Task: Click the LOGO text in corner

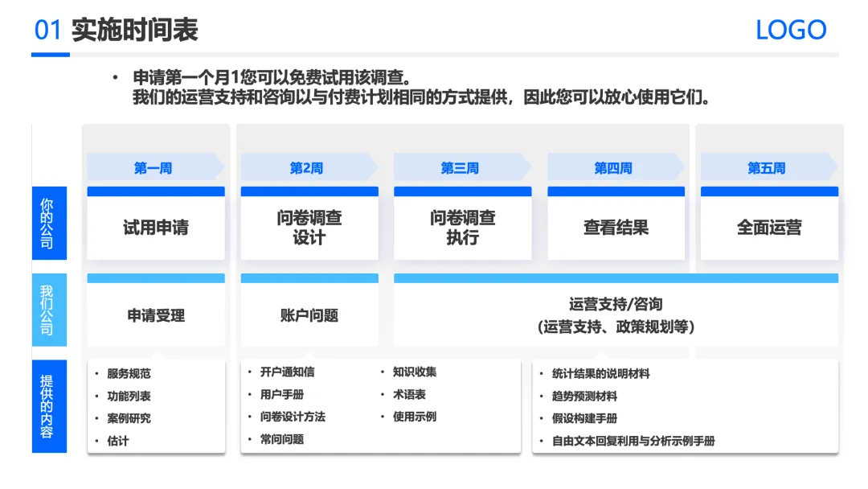Action: click(791, 30)
